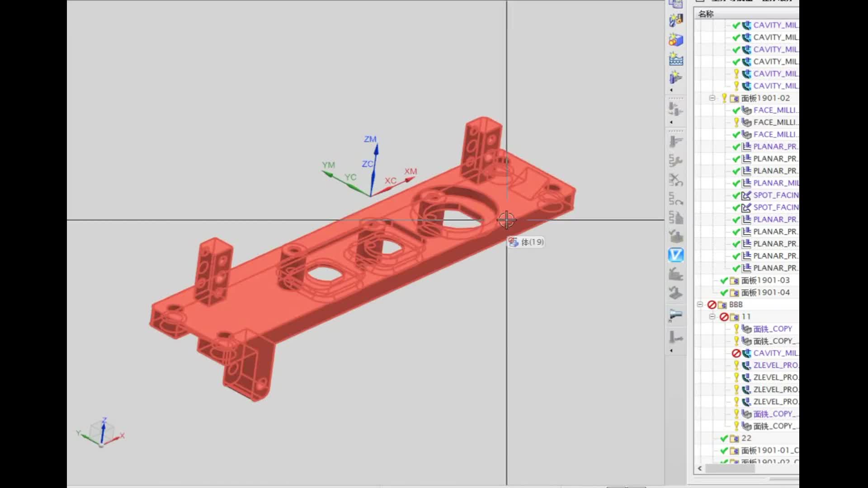The width and height of the screenshot is (868, 488).
Task: Click the YM axis label of the WCS
Action: click(x=328, y=165)
